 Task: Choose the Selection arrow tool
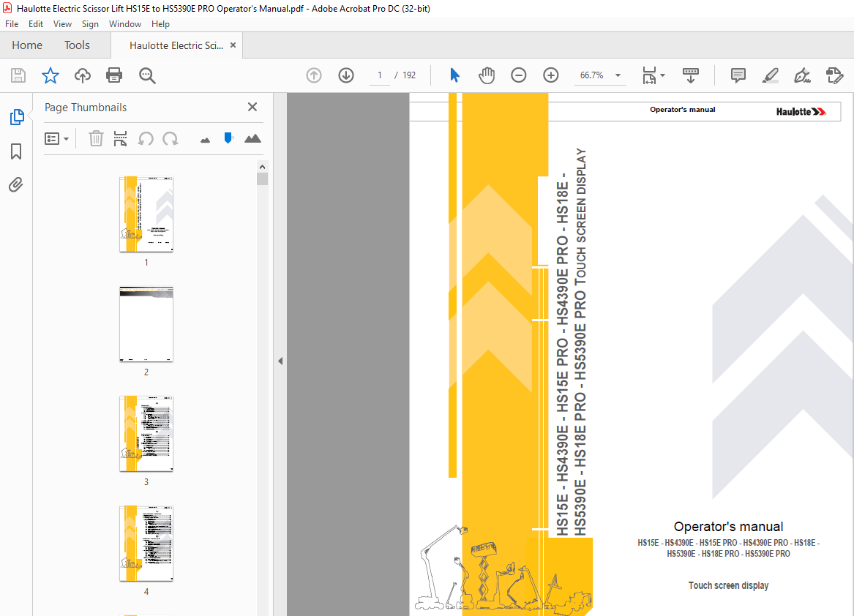pyautogui.click(x=454, y=75)
